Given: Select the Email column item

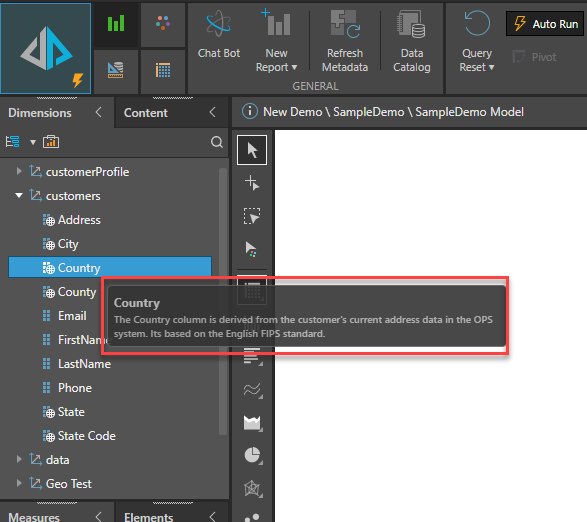Looking at the screenshot, I should click(72, 316).
